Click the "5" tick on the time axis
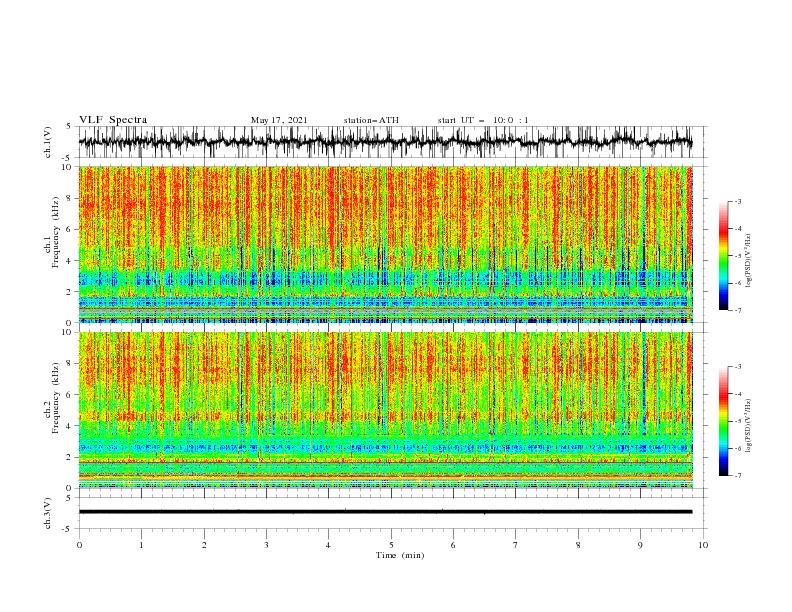Screen dimensions: 792x612 (391, 545)
